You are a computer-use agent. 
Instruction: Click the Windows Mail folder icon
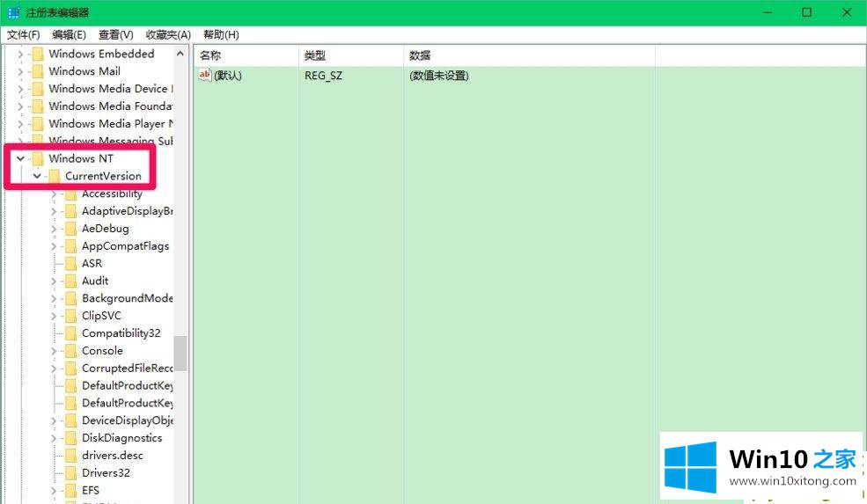point(38,71)
